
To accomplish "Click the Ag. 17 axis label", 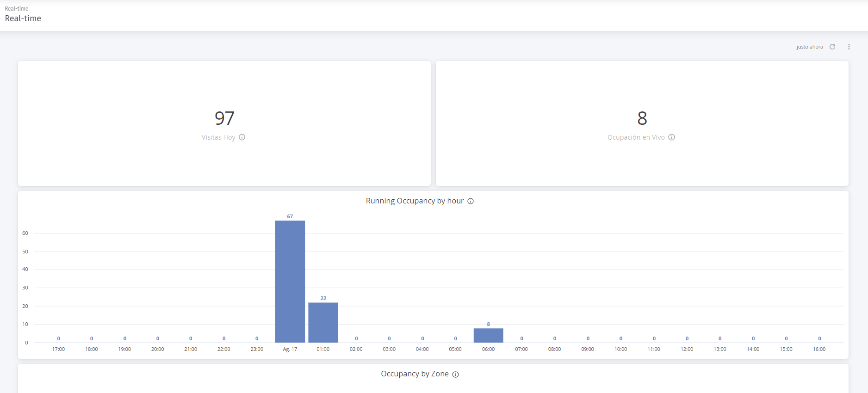I will pyautogui.click(x=290, y=349).
